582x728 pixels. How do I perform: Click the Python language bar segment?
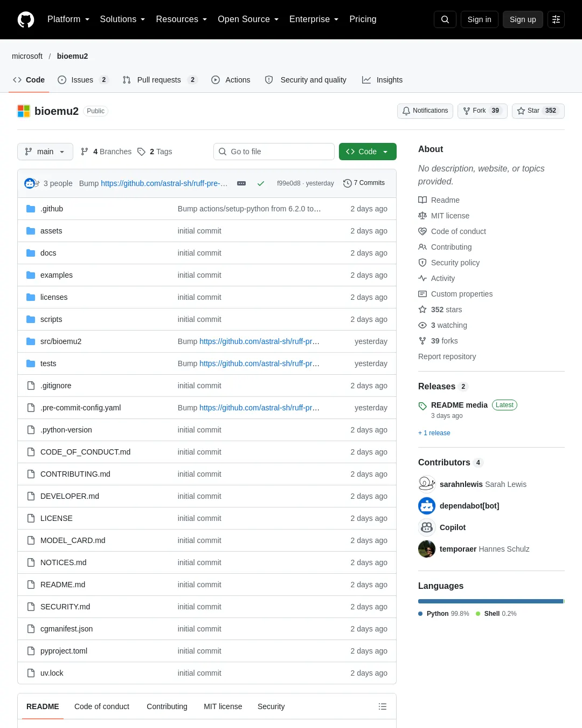[x=490, y=601]
